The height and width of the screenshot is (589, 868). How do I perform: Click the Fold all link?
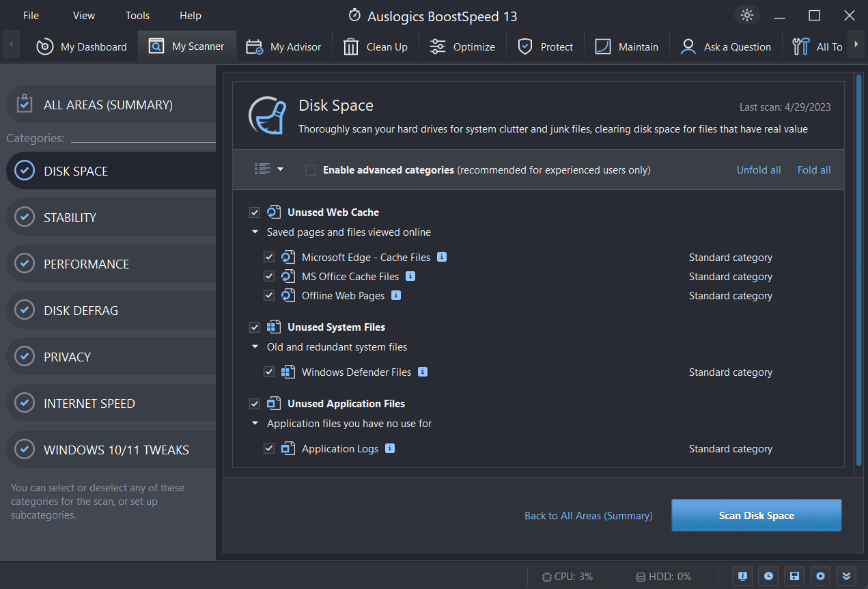coord(814,169)
